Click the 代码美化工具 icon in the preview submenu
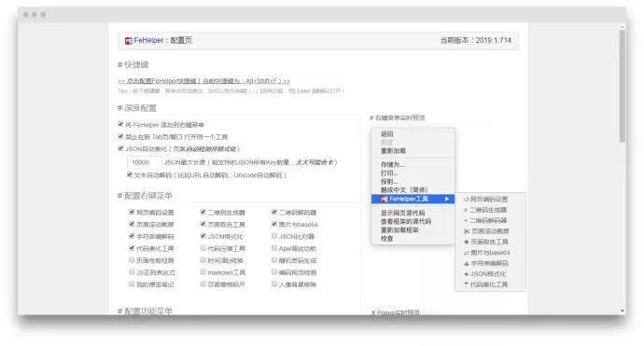 [466, 284]
